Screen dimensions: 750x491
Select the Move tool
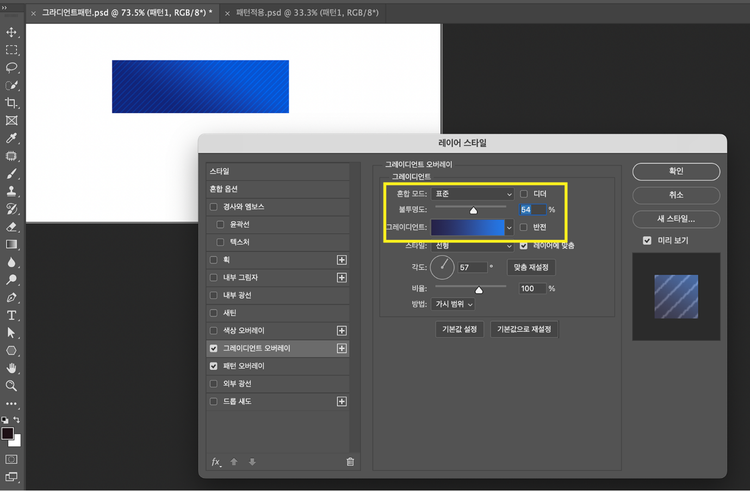coord(11,33)
